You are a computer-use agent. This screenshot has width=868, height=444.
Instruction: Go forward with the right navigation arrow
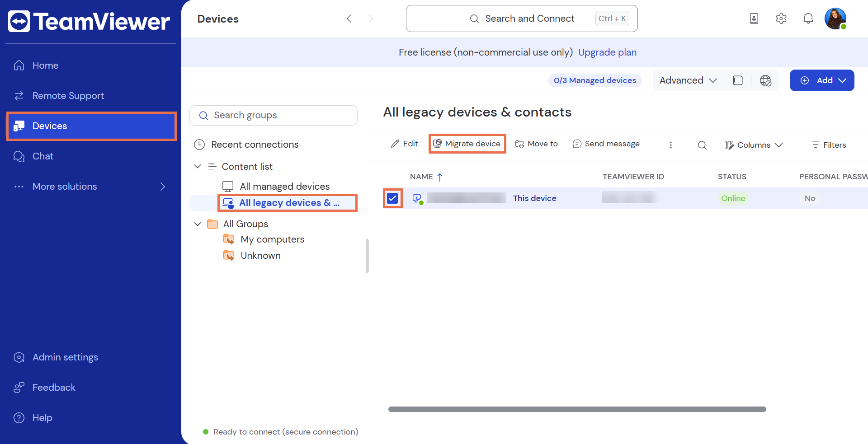click(371, 19)
